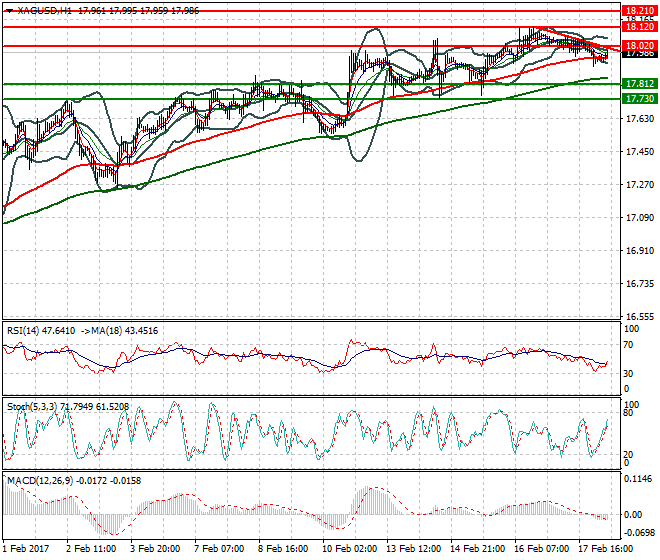
Task: Click the MACD 0.00 axis value
Action: (633, 515)
